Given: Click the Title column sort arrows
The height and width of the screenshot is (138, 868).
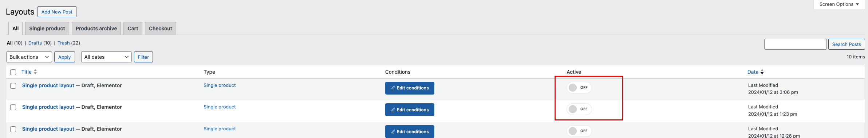Looking at the screenshot, I should (x=35, y=72).
